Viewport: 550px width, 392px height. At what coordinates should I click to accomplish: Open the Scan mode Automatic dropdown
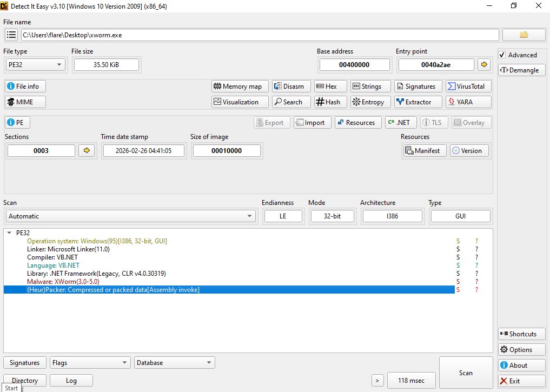pos(131,216)
